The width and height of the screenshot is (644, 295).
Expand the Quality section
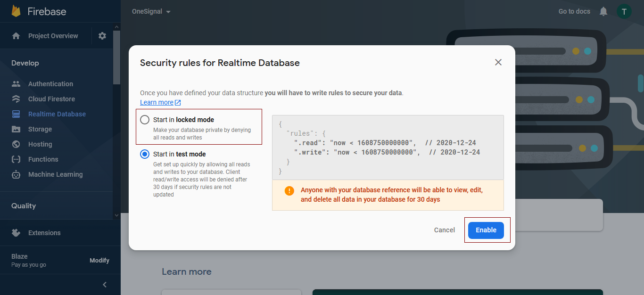(x=24, y=206)
